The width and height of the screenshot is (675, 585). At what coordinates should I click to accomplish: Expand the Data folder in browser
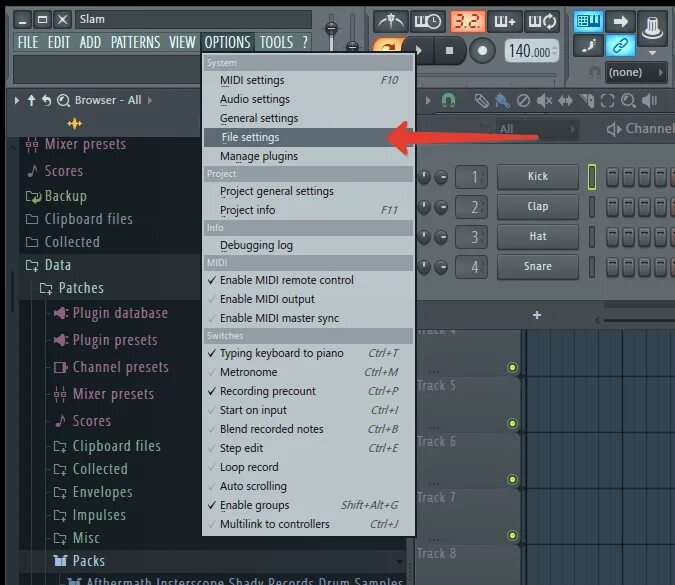(48, 265)
